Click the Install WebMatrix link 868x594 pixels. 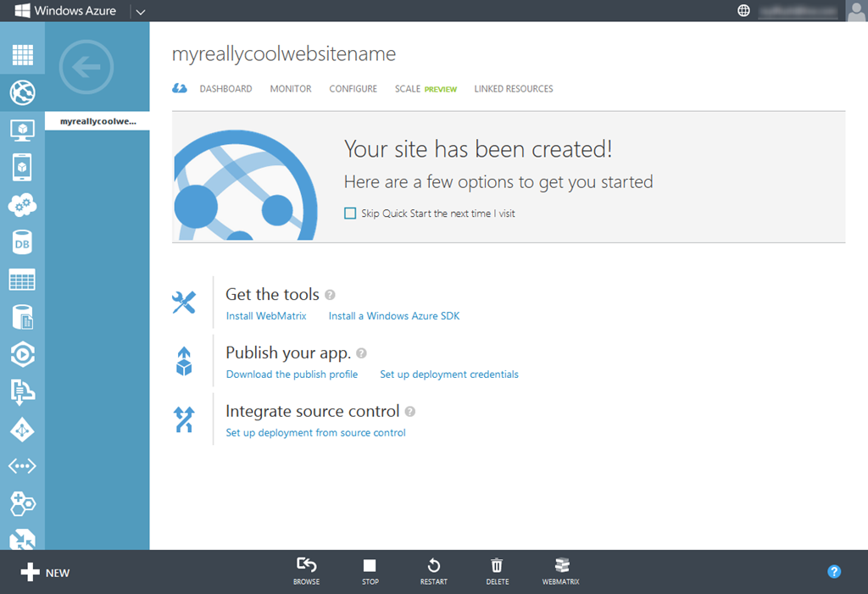coord(266,316)
